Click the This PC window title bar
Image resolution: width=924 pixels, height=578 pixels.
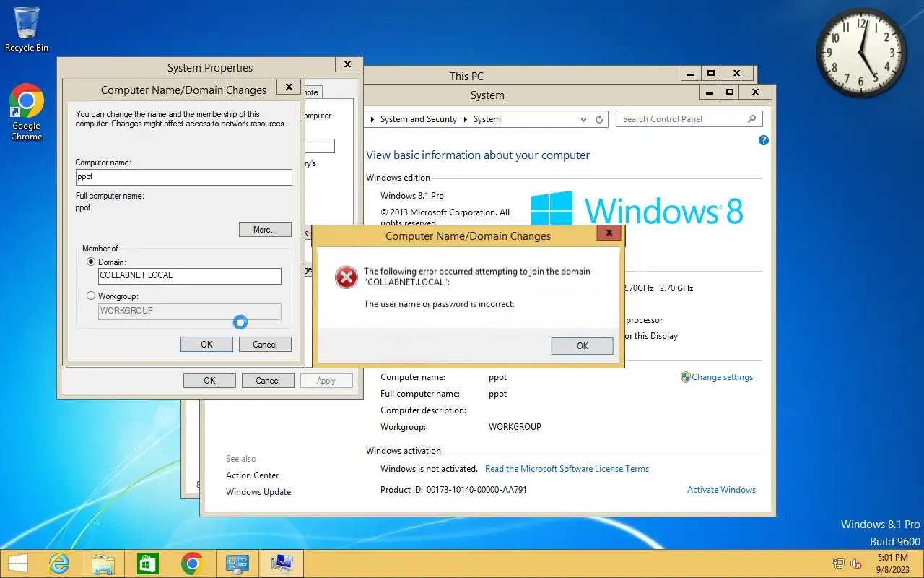tap(466, 76)
